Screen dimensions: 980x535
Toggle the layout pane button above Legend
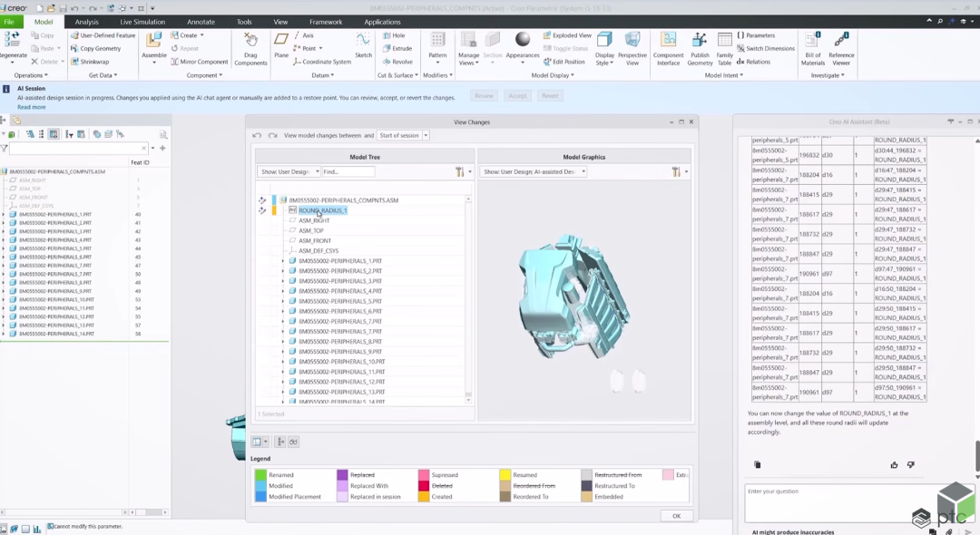click(x=257, y=442)
